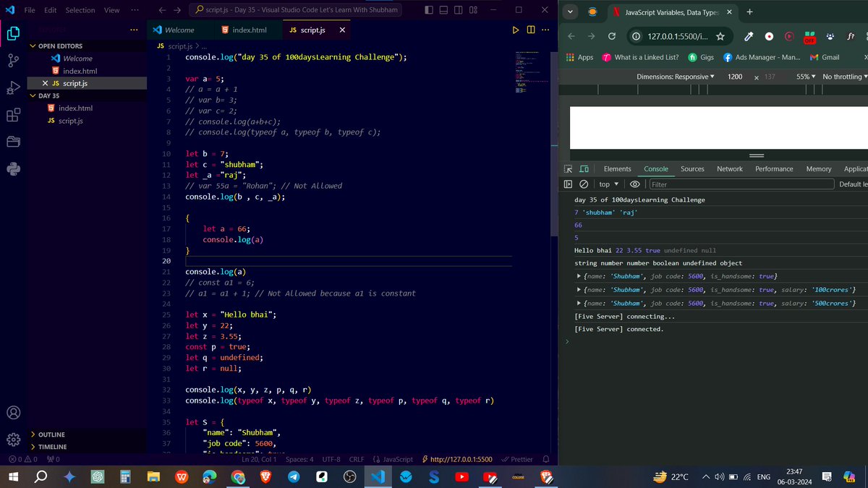This screenshot has width=868, height=488.
Task: Open 'What is a Linked List?' bookmark
Action: pos(640,57)
